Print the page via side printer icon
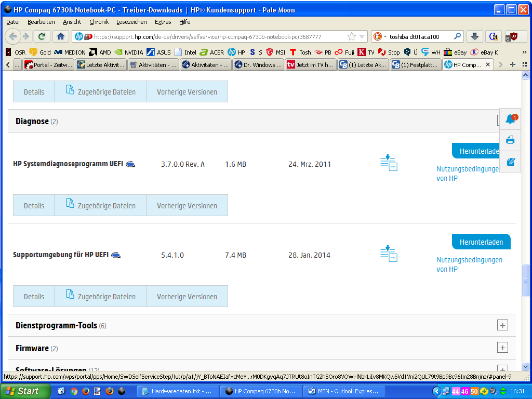Image resolution: width=532 pixels, height=399 pixels. (510, 140)
